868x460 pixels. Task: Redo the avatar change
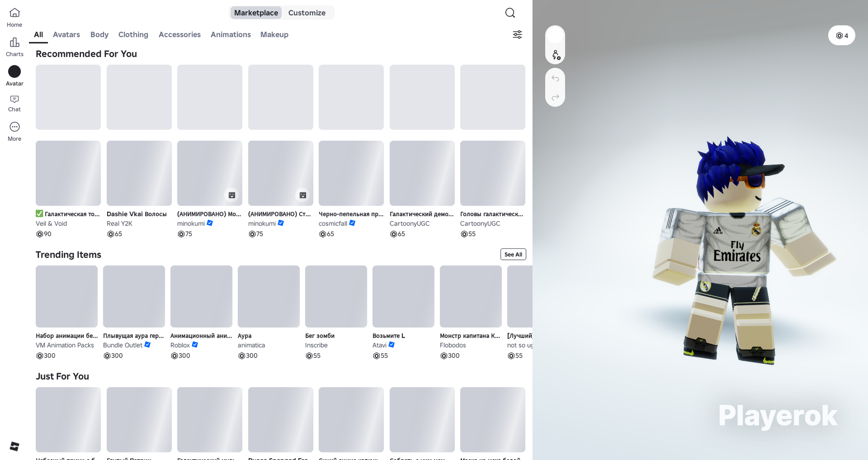coord(555,97)
